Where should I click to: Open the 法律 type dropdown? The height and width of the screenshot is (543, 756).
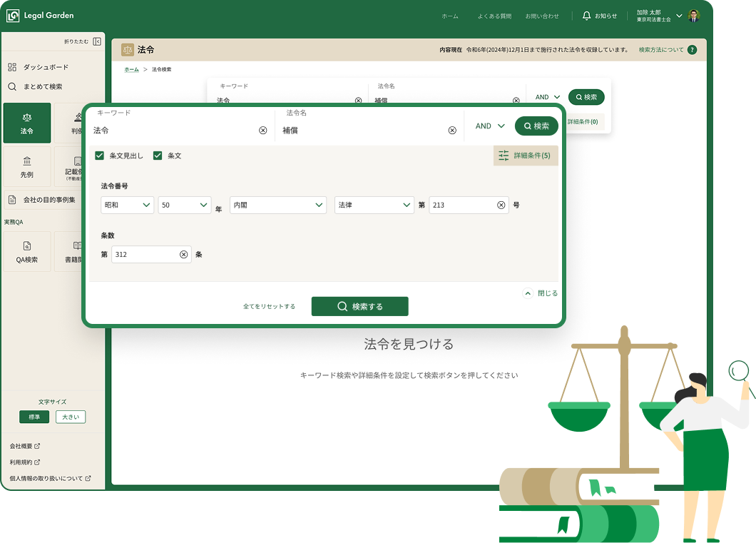374,205
